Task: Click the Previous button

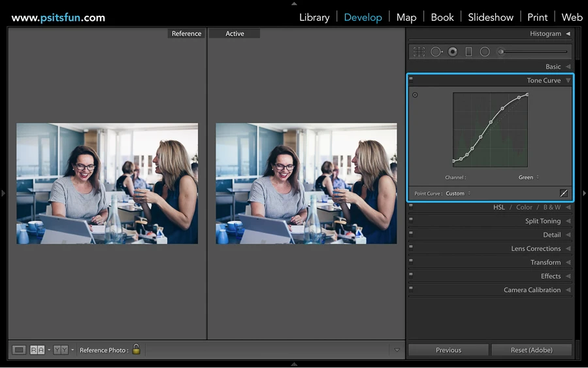Action: (448, 350)
